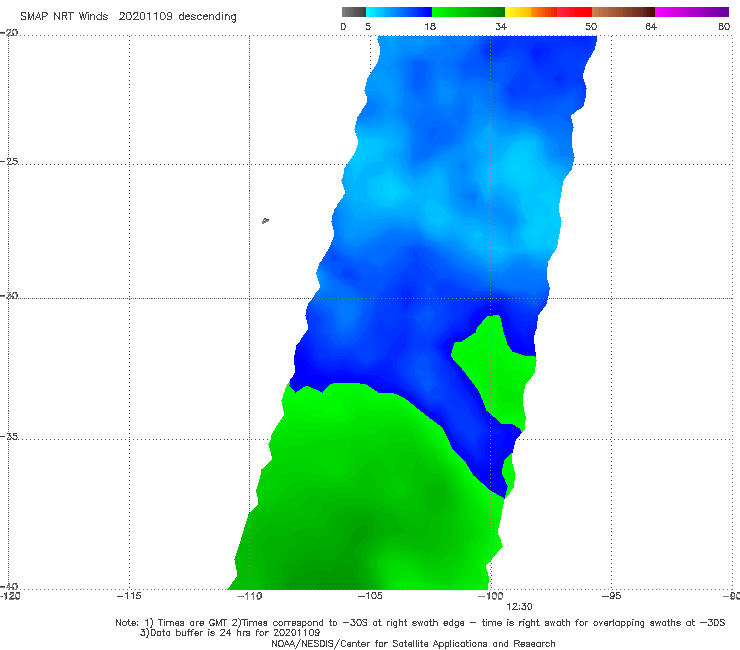Click the NOAA/NESDIS credit line
The image size is (740, 650).
pyautogui.click(x=413, y=644)
